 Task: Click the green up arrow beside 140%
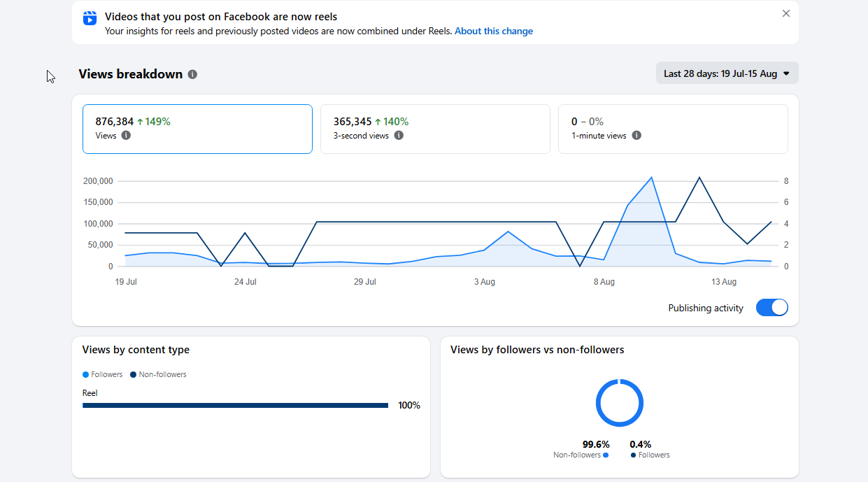(378, 122)
